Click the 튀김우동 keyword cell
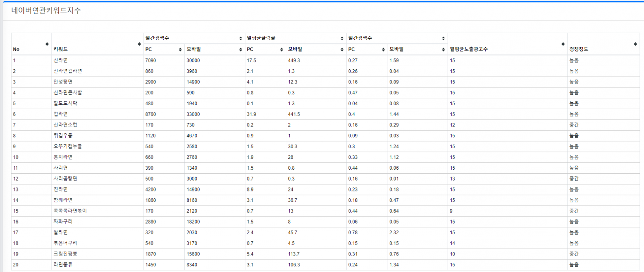Viewport: 644px width, 272px height. [63, 136]
